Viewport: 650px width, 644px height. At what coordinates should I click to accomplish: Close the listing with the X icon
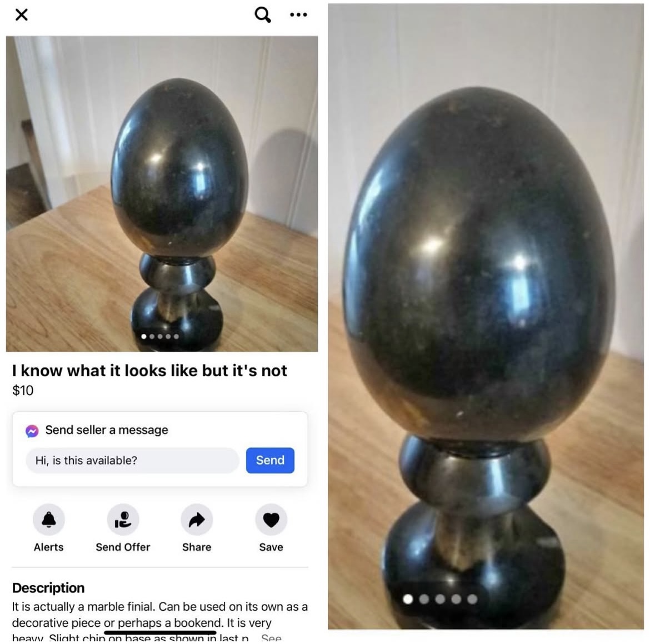pos(22,15)
